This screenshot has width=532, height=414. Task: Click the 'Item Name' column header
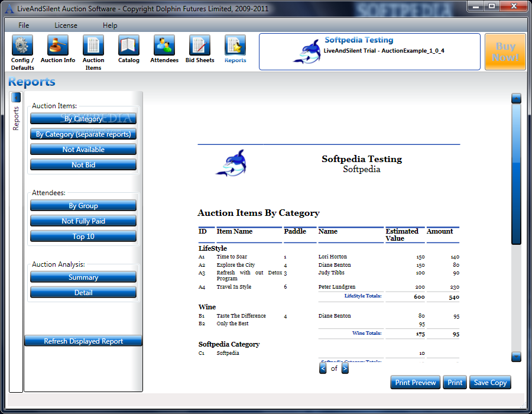pyautogui.click(x=235, y=231)
